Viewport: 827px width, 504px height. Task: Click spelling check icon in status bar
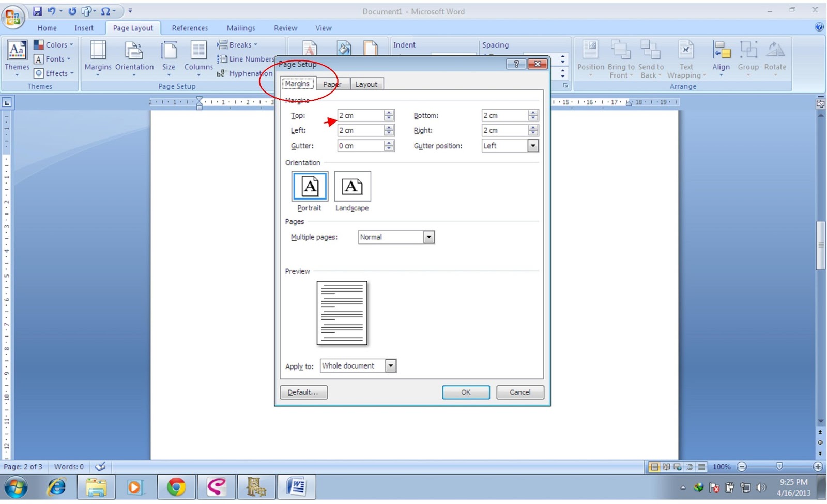point(100,467)
